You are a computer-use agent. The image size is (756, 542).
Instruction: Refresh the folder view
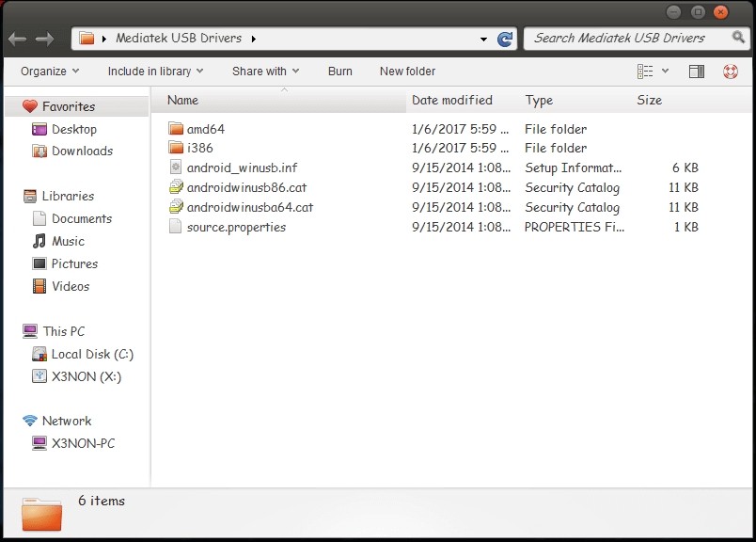tap(505, 39)
